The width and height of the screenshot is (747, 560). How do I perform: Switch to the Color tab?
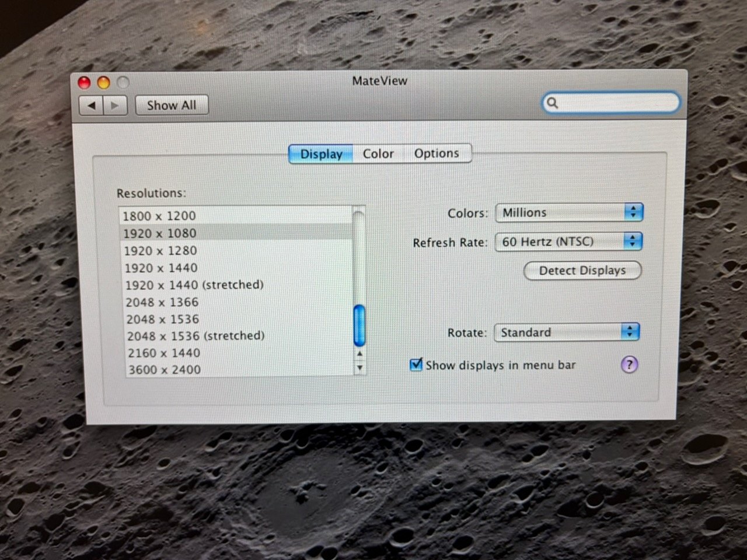pyautogui.click(x=378, y=154)
